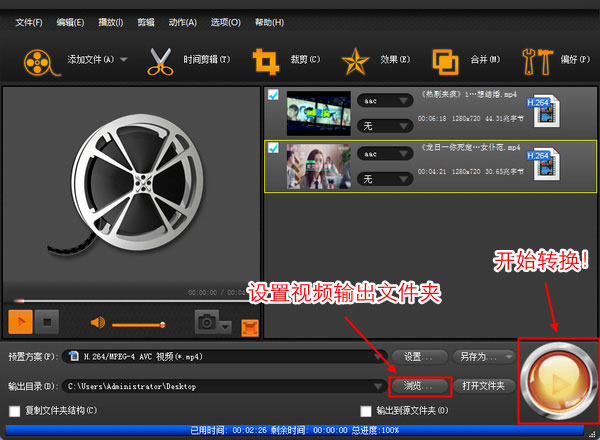
Task: Open the Add File dropdown arrow
Action: point(124,60)
